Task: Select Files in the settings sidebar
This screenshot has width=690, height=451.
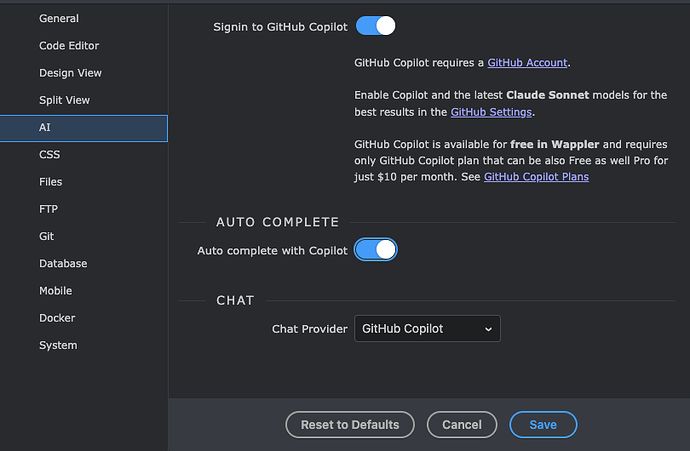Action: pyautogui.click(x=50, y=182)
